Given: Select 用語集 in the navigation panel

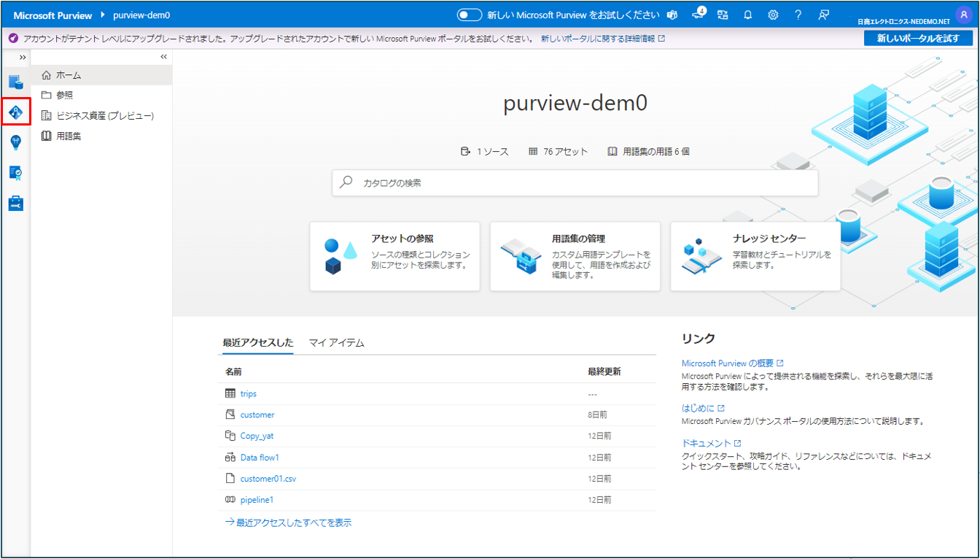Looking at the screenshot, I should tap(68, 136).
